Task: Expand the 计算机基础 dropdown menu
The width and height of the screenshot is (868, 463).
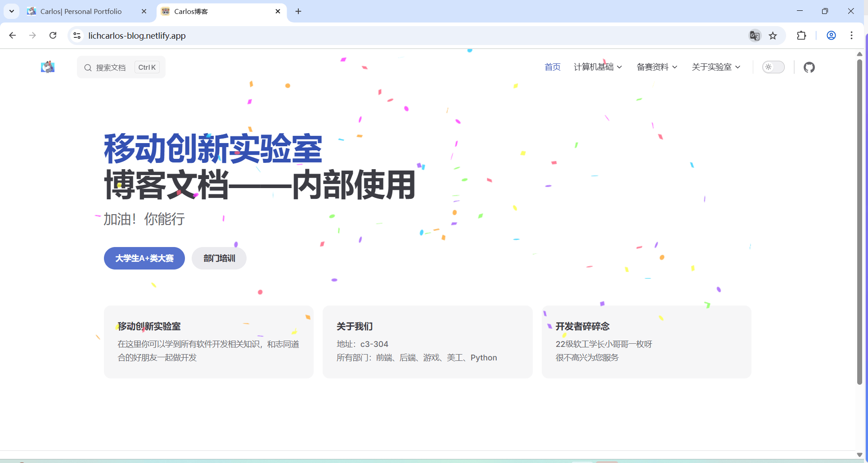Action: pyautogui.click(x=598, y=67)
